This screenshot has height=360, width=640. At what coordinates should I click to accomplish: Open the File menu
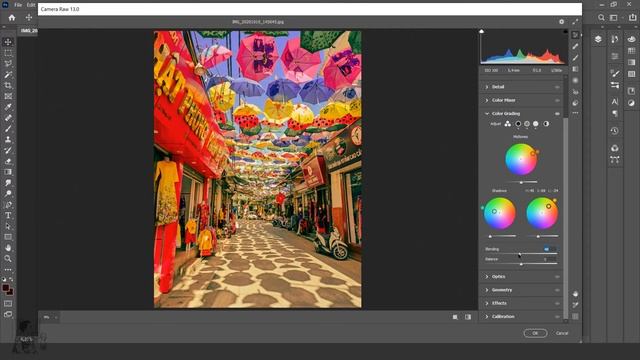[x=18, y=5]
